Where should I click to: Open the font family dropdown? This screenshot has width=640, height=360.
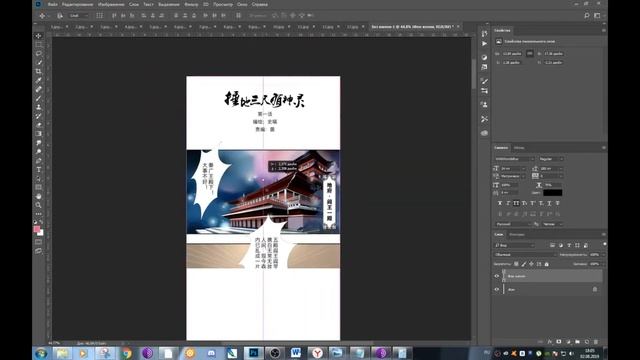[x=514, y=159]
